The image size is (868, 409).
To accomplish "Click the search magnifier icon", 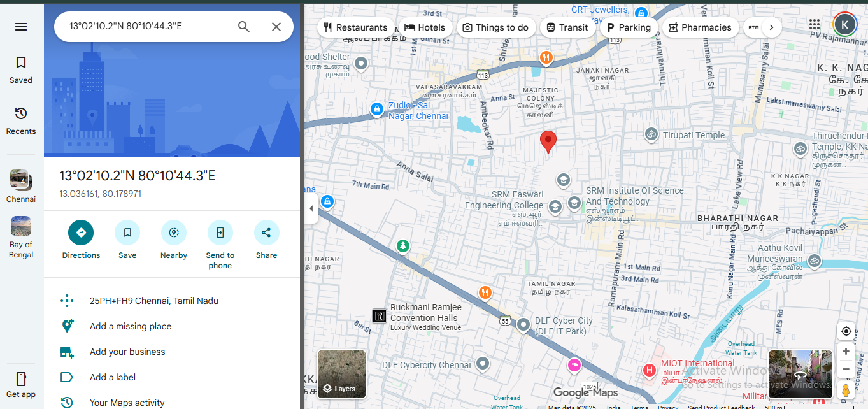I will pyautogui.click(x=244, y=27).
